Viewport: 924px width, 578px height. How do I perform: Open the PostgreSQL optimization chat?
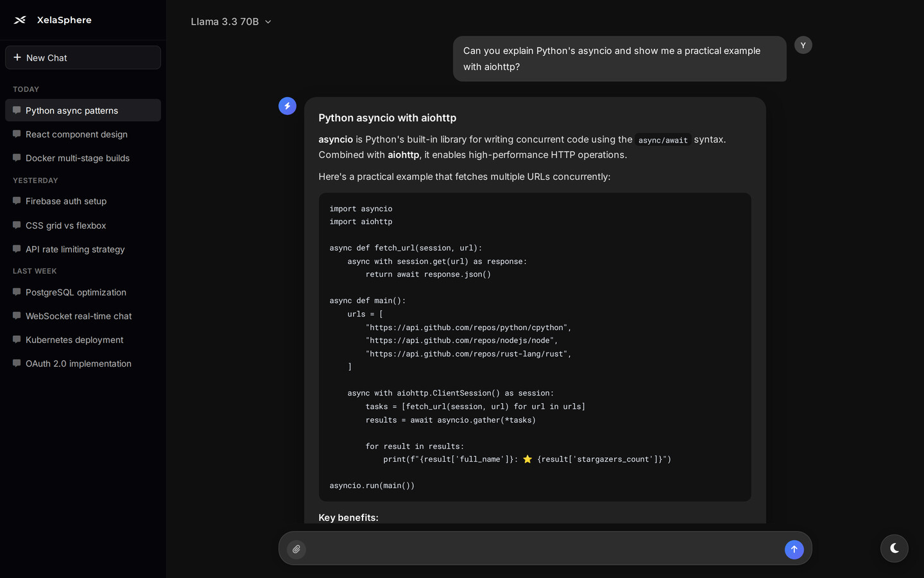tap(76, 292)
